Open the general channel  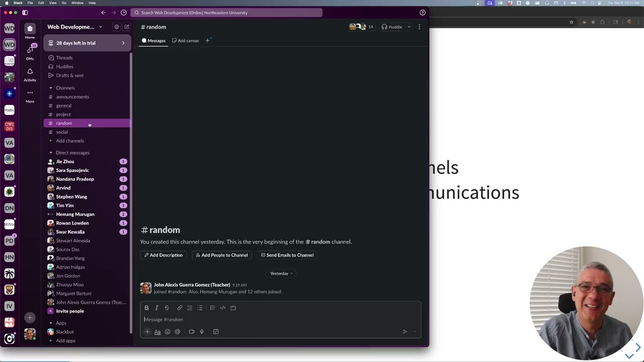point(87,106)
